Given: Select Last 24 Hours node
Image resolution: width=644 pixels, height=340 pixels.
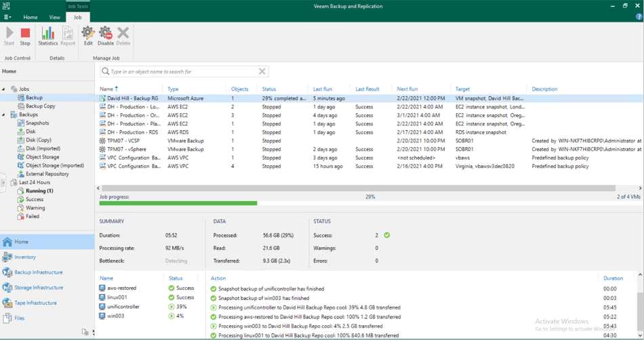Looking at the screenshot, I should click(35, 182).
